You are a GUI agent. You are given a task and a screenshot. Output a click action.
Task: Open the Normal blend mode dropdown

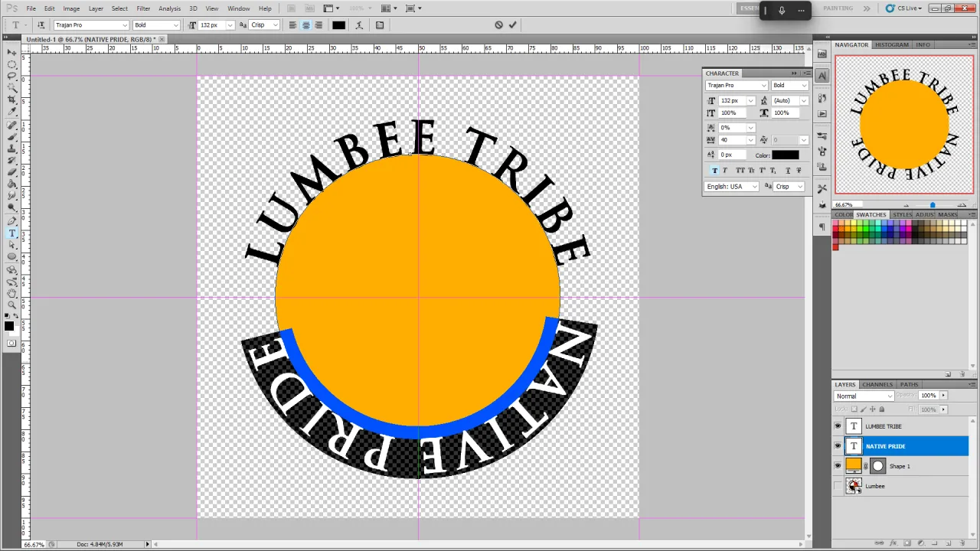pos(864,396)
